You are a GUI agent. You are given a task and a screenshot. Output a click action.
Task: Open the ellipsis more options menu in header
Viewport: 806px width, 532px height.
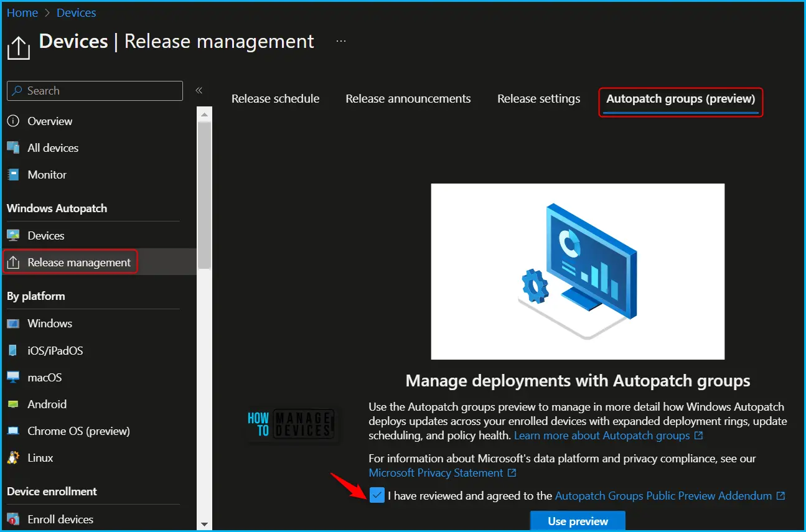(340, 42)
